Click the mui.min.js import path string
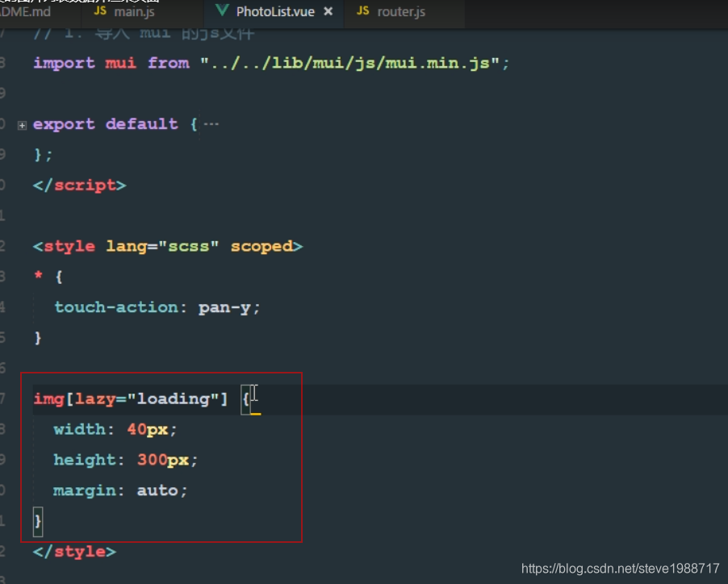Viewport: 728px width, 584px height. tap(349, 63)
